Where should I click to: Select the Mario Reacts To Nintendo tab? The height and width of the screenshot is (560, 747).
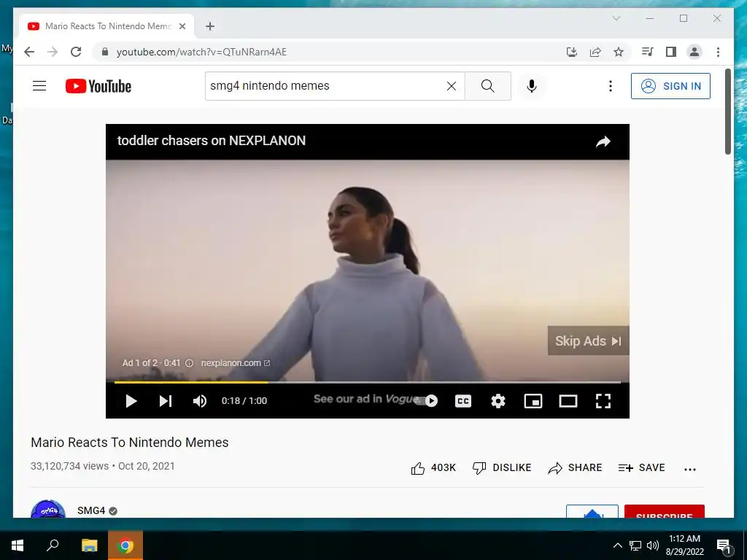107,26
